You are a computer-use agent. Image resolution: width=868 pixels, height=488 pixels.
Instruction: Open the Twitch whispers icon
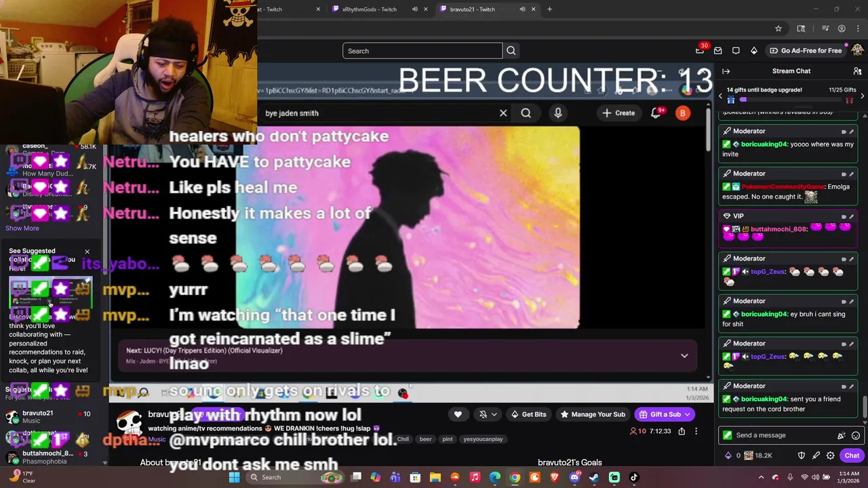(736, 51)
